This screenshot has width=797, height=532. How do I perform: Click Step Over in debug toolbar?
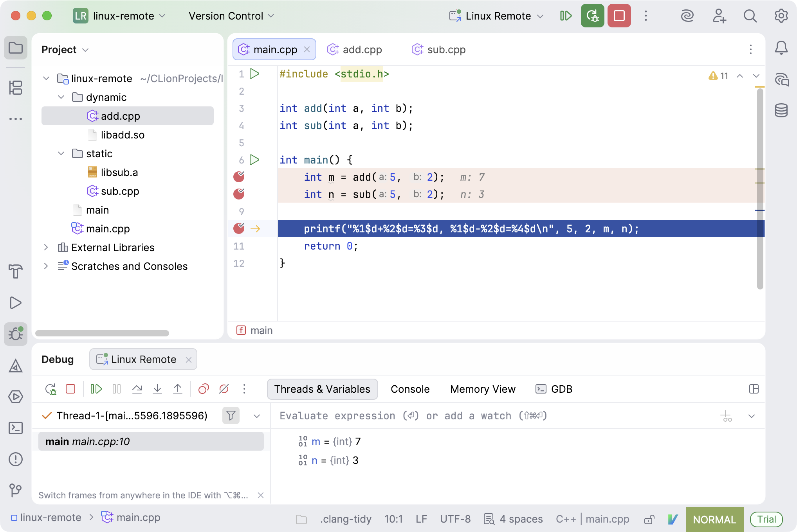click(x=137, y=389)
